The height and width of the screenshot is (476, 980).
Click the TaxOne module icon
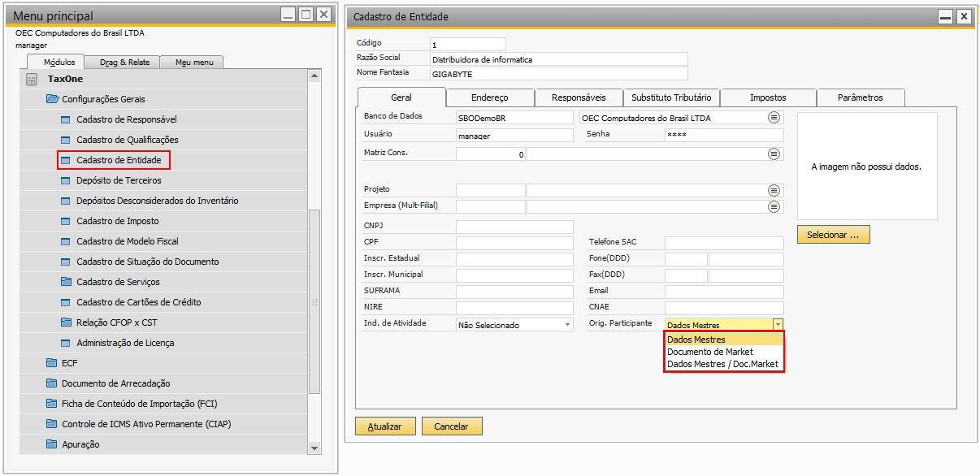(x=32, y=79)
